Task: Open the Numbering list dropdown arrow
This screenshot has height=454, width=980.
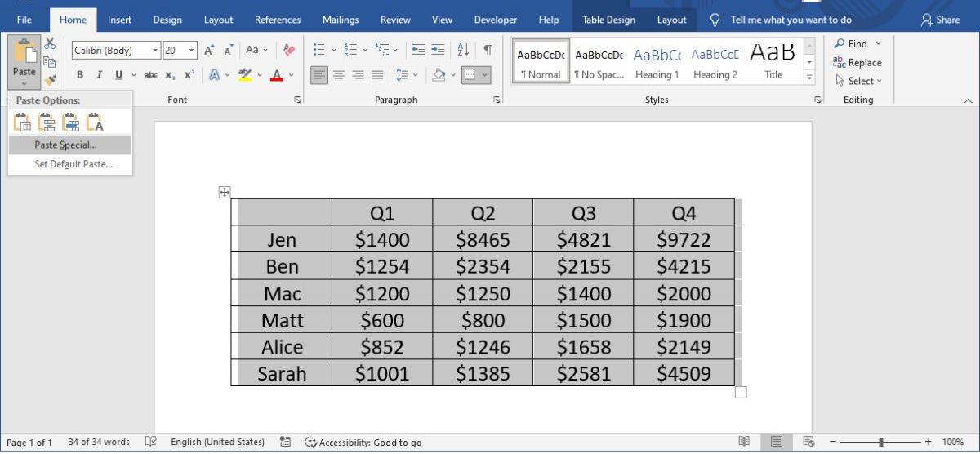Action: click(x=364, y=51)
